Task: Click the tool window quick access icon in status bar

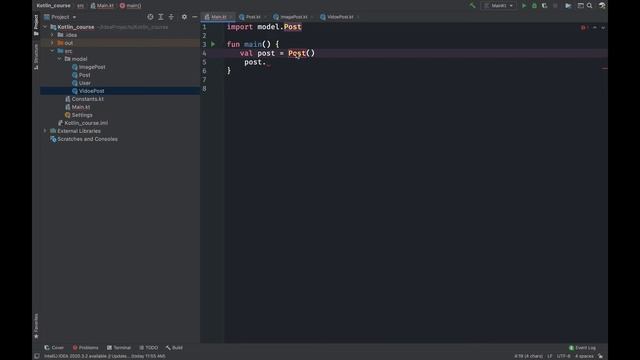Action: pos(37,356)
